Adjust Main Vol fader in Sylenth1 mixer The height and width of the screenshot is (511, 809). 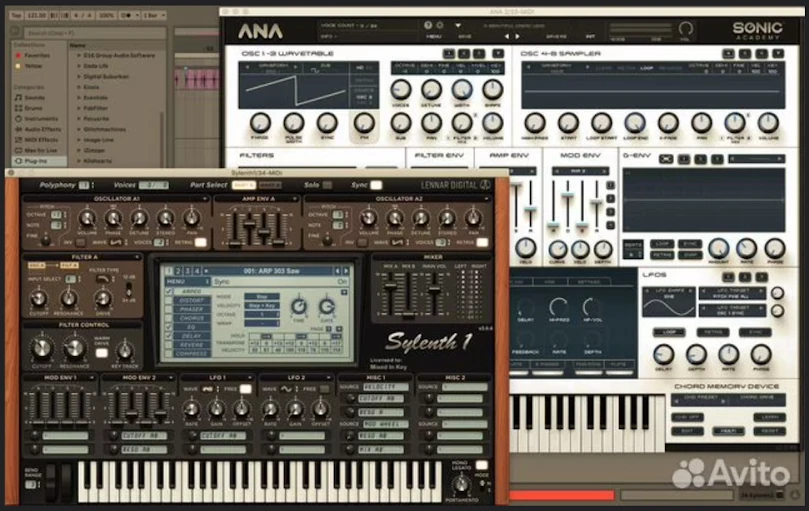(x=434, y=290)
